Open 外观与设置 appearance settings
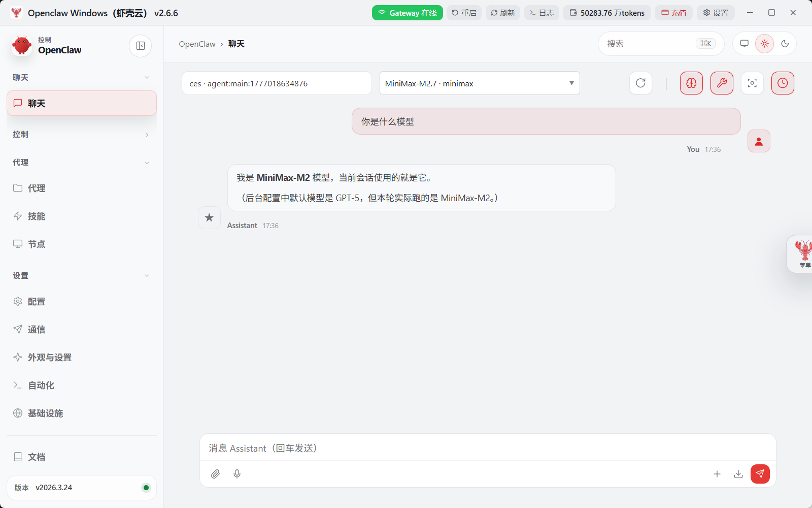The height and width of the screenshot is (508, 812). coord(82,357)
